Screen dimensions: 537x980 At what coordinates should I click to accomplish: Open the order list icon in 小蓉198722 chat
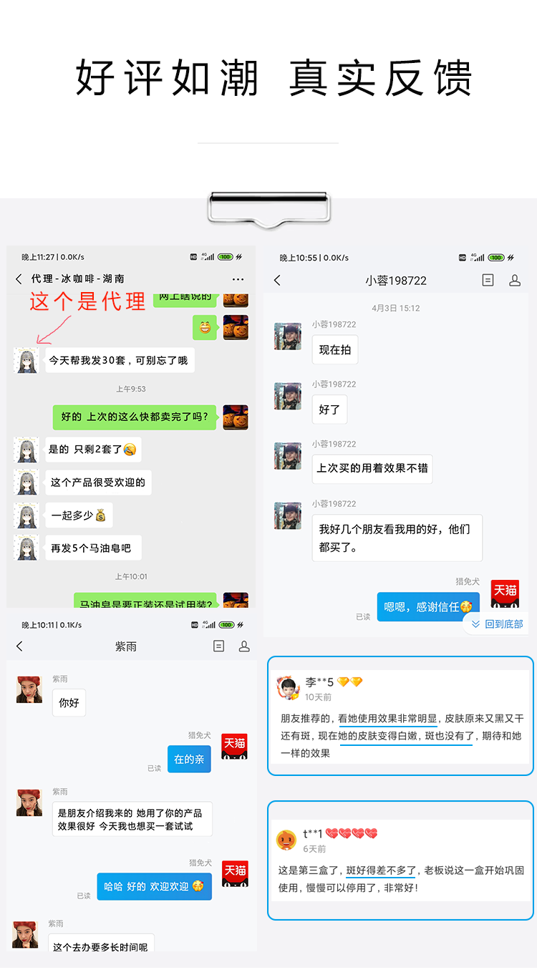tap(488, 281)
